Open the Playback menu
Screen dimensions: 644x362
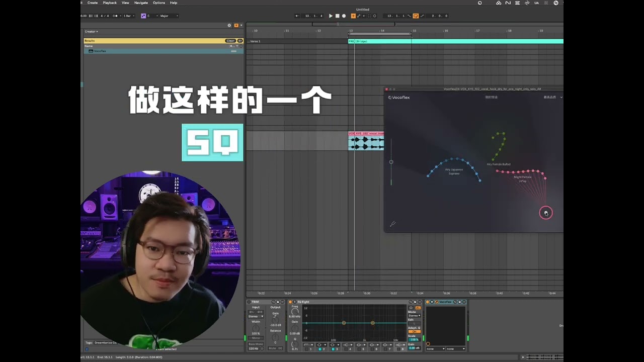(110, 3)
